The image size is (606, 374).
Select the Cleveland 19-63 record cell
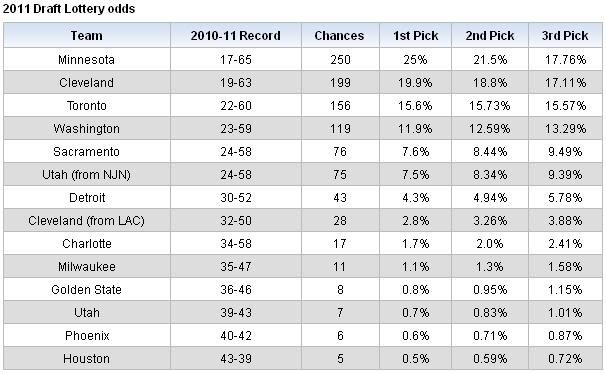pos(236,83)
